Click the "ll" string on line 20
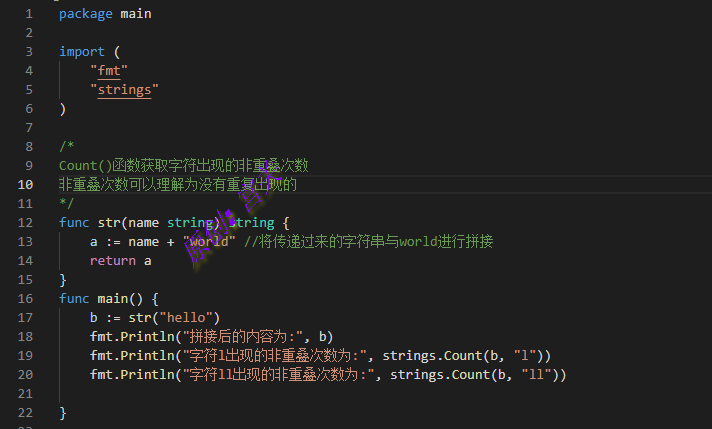The width and height of the screenshot is (712, 429). tap(540, 375)
